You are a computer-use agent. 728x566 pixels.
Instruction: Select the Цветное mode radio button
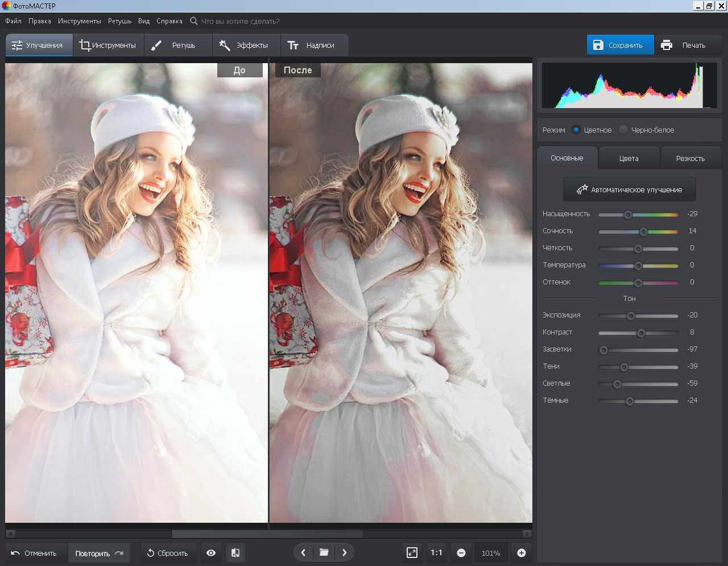coord(576,130)
